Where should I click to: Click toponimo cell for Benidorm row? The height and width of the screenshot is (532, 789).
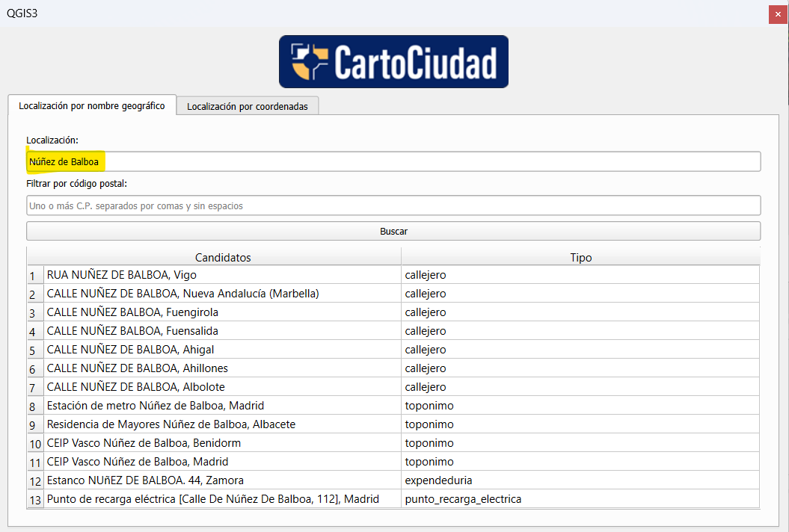pyautogui.click(x=580, y=443)
